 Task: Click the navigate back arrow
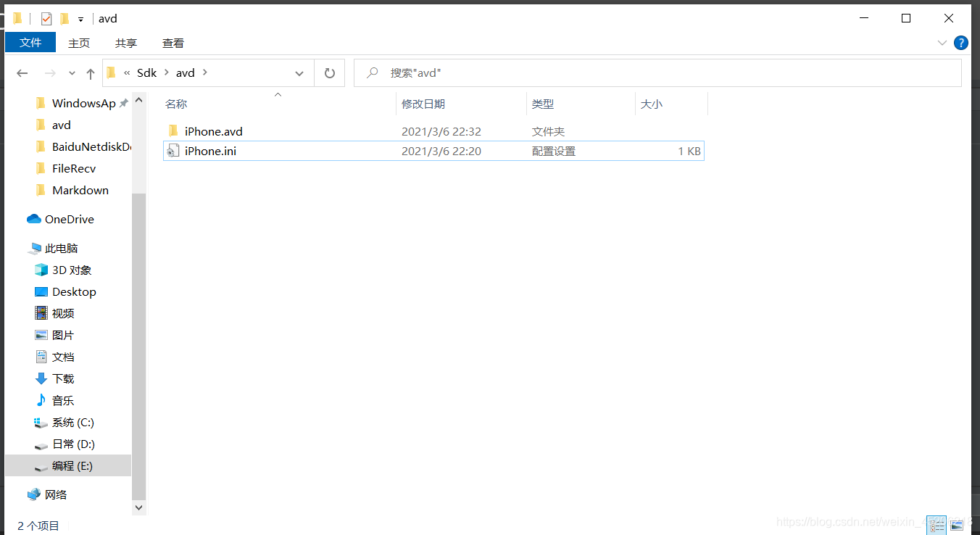click(x=22, y=72)
